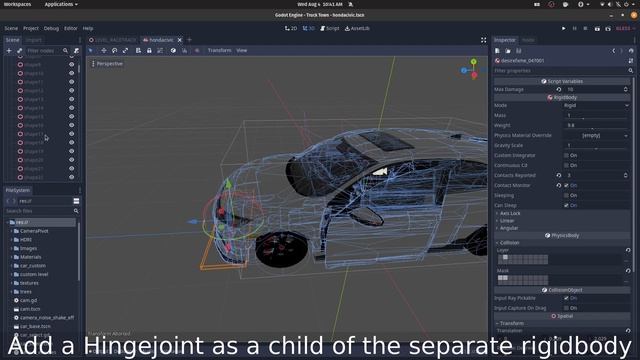The width and height of the screenshot is (640, 360).
Task: Open the Debug menu
Action: coord(51,28)
